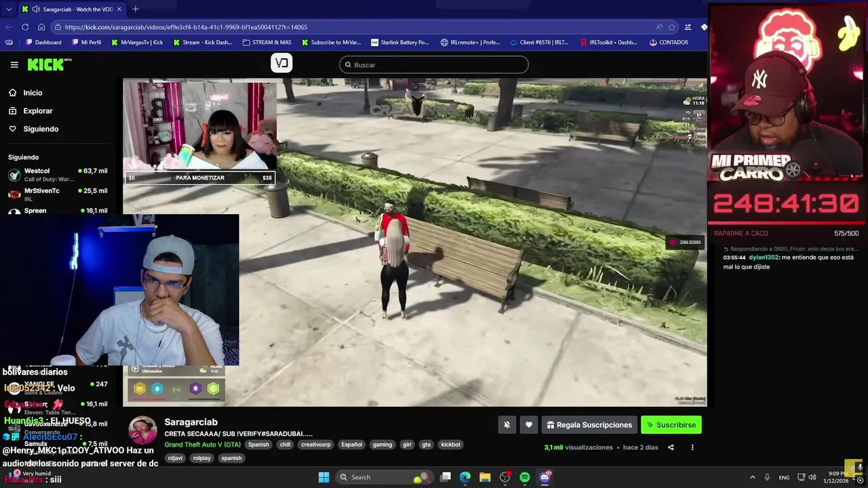Open Saragarciab channel name link

(191, 422)
